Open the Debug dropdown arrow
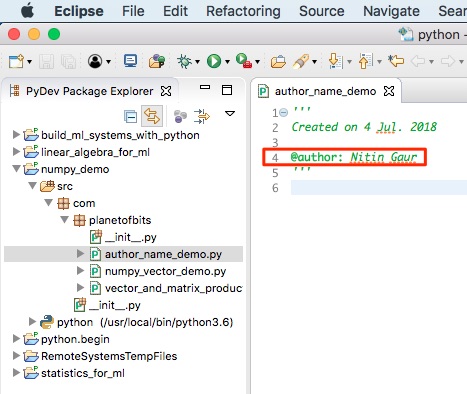Screen dimensions: 467x394 coord(197,62)
